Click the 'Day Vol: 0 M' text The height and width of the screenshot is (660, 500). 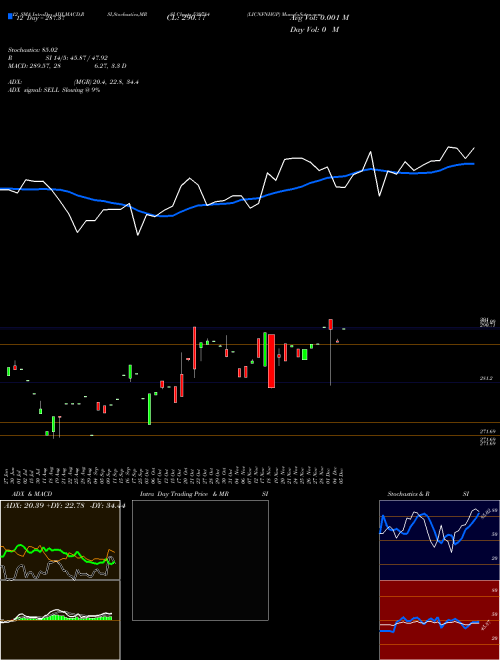[314, 30]
